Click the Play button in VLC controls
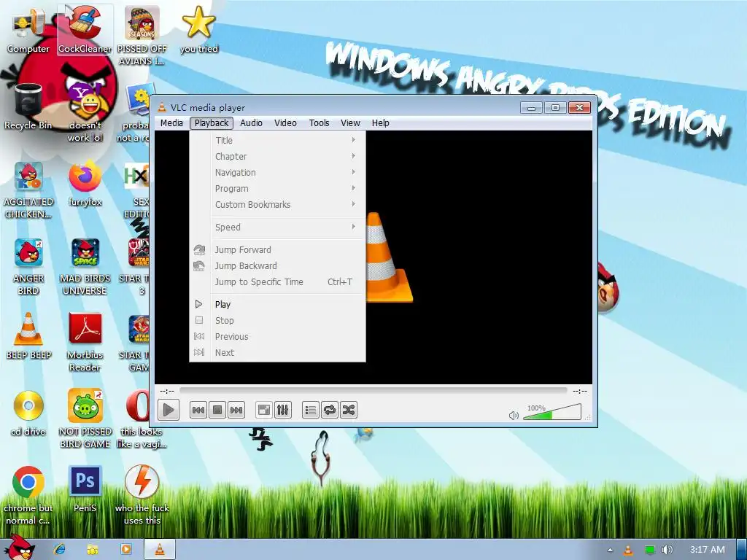747x560 pixels. (x=169, y=410)
